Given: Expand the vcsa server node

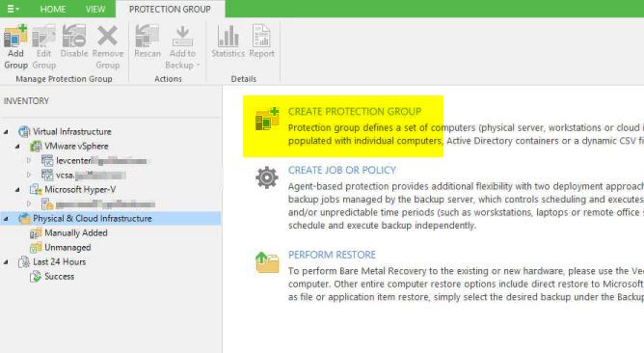Looking at the screenshot, I should [29, 176].
